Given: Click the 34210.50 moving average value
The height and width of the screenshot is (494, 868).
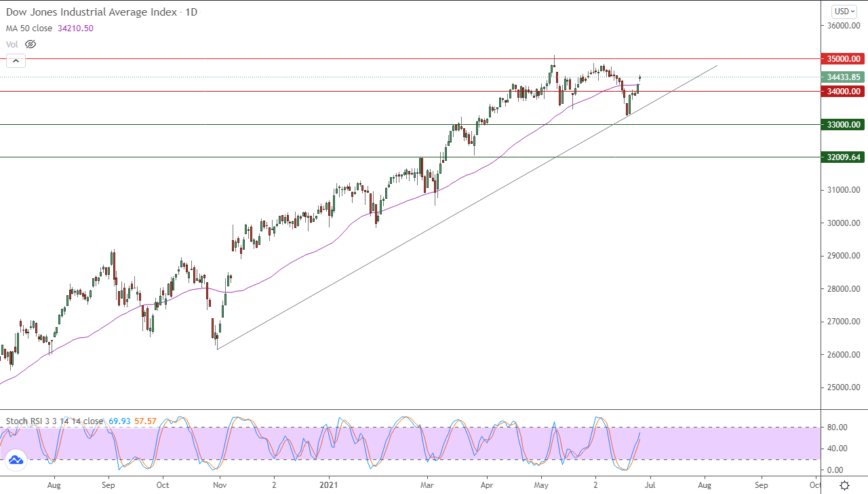Looking at the screenshot, I should (x=75, y=28).
